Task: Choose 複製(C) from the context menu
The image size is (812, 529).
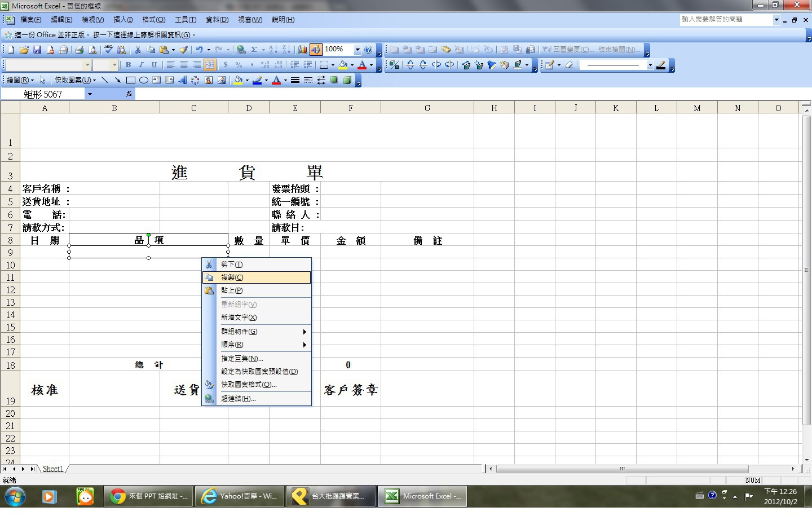Action: coord(257,277)
